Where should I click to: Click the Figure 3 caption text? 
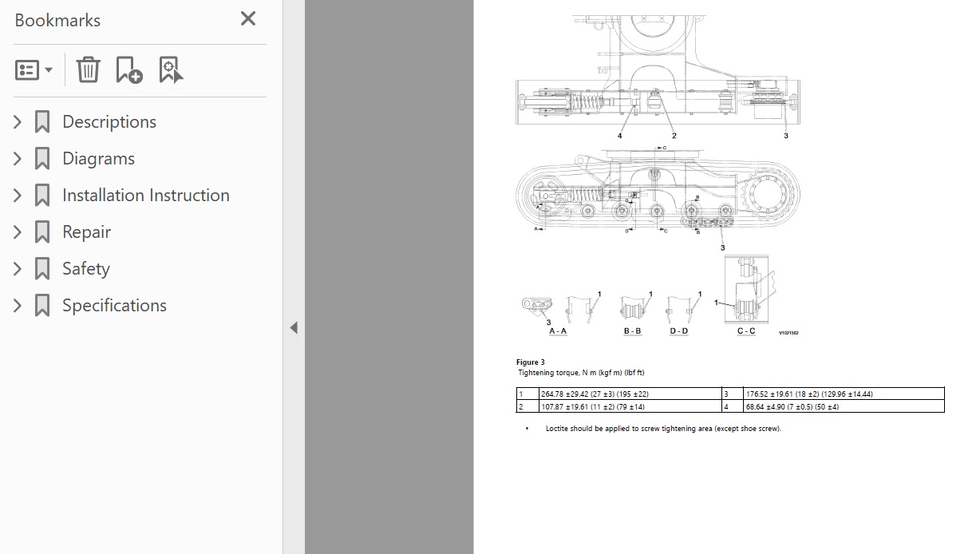click(x=531, y=362)
